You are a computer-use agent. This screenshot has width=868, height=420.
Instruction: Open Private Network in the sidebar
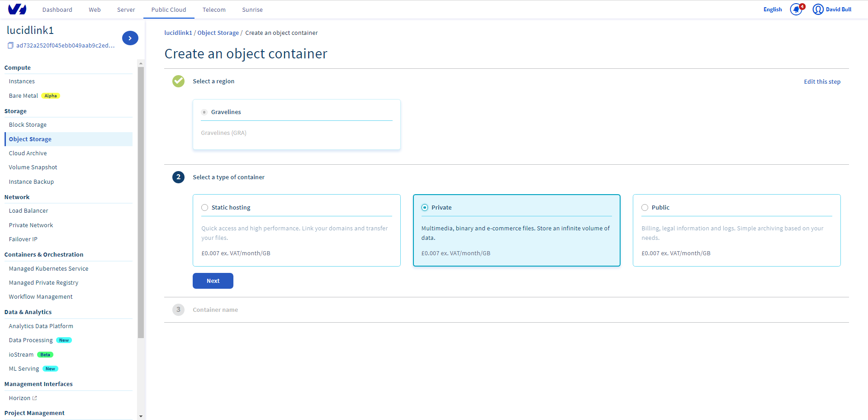point(31,225)
